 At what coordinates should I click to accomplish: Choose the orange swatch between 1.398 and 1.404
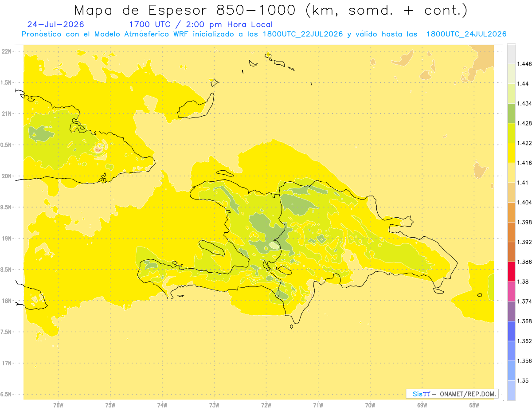click(511, 212)
